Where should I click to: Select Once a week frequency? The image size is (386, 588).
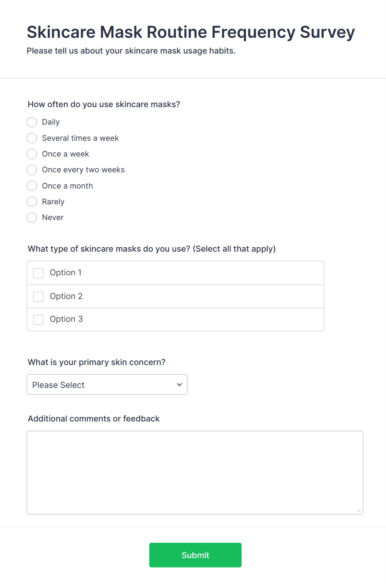[x=32, y=154]
